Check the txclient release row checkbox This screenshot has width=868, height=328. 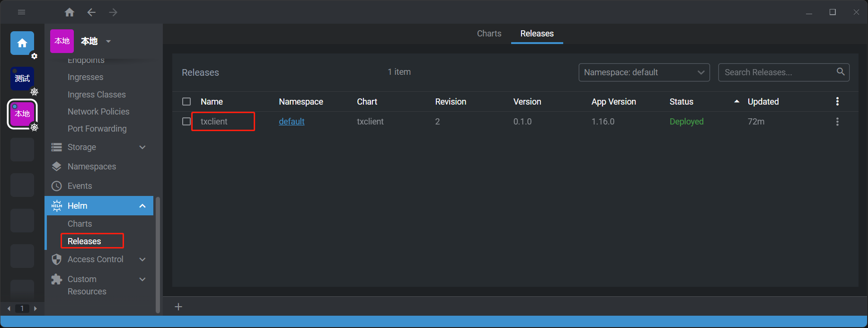186,122
